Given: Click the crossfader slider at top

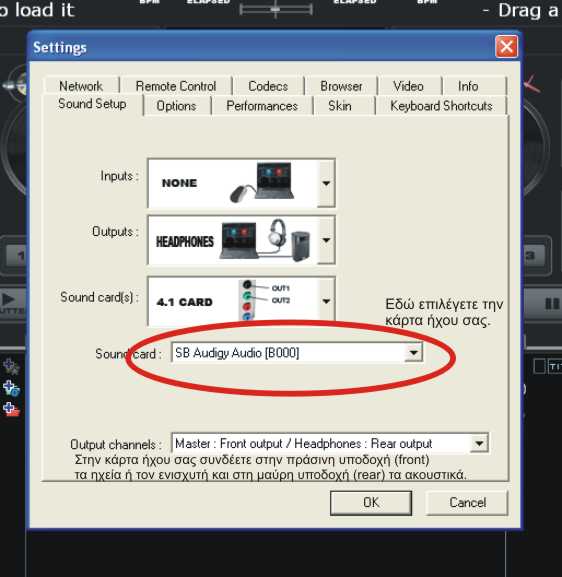Looking at the screenshot, I should pyautogui.click(x=276, y=9).
